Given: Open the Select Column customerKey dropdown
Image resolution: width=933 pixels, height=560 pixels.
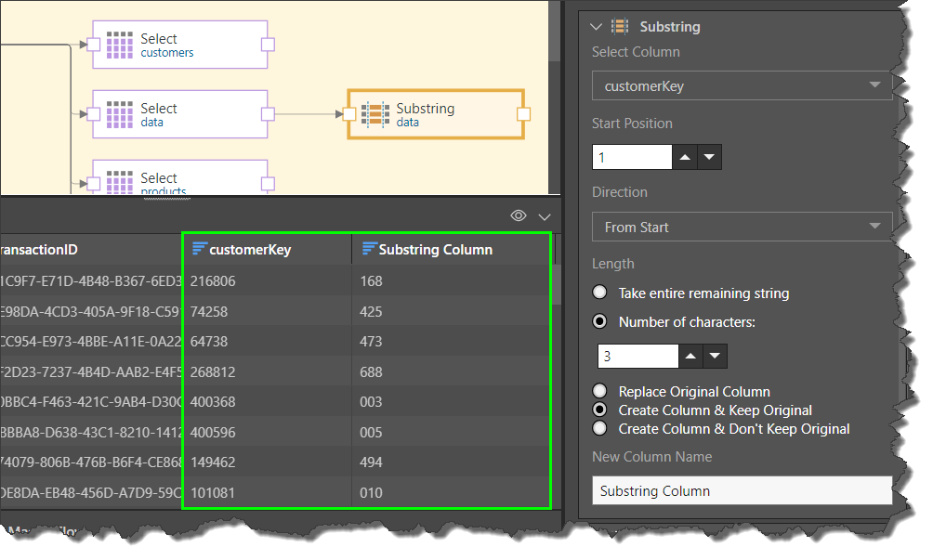Looking at the screenshot, I should click(x=742, y=86).
